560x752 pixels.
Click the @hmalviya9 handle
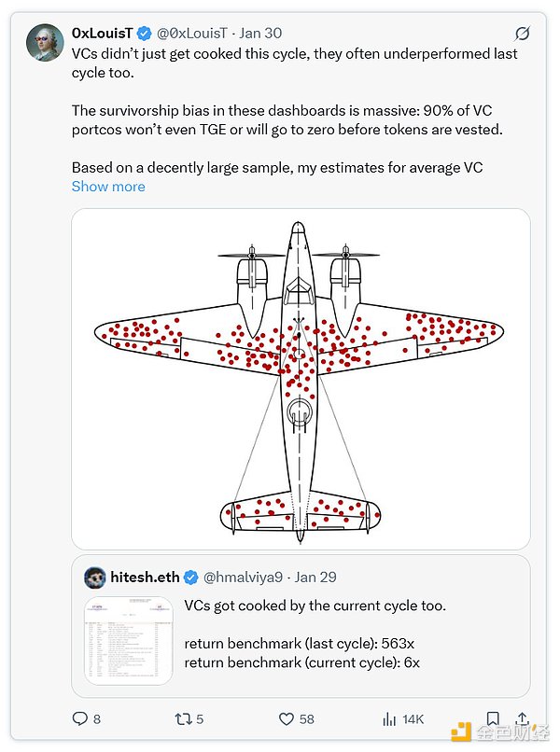pos(241,578)
